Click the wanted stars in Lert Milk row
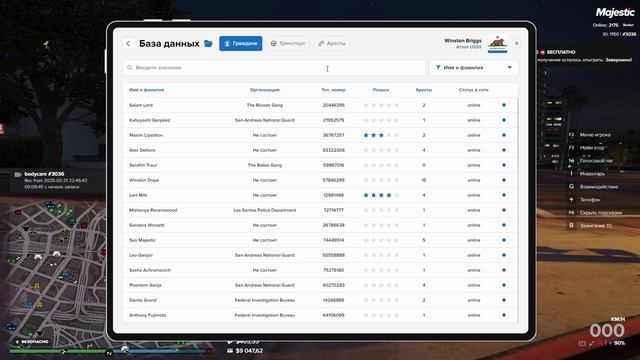The height and width of the screenshot is (360, 640). pyautogui.click(x=381, y=195)
